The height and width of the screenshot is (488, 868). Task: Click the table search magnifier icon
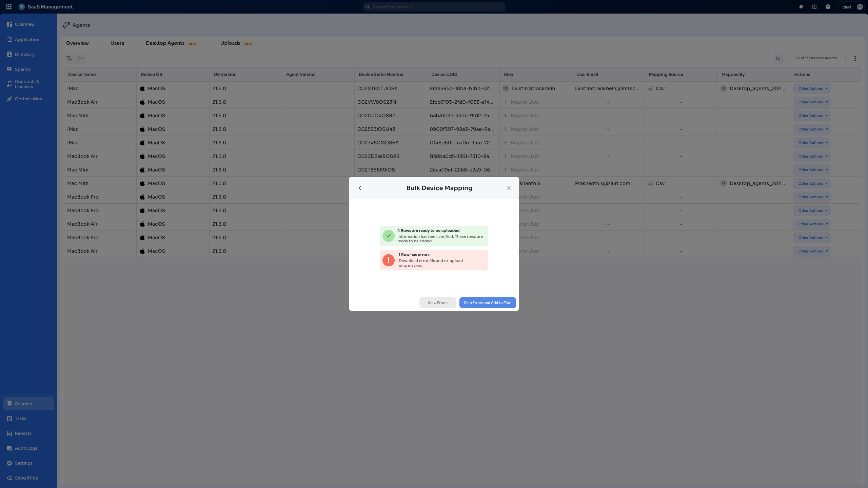click(x=778, y=59)
